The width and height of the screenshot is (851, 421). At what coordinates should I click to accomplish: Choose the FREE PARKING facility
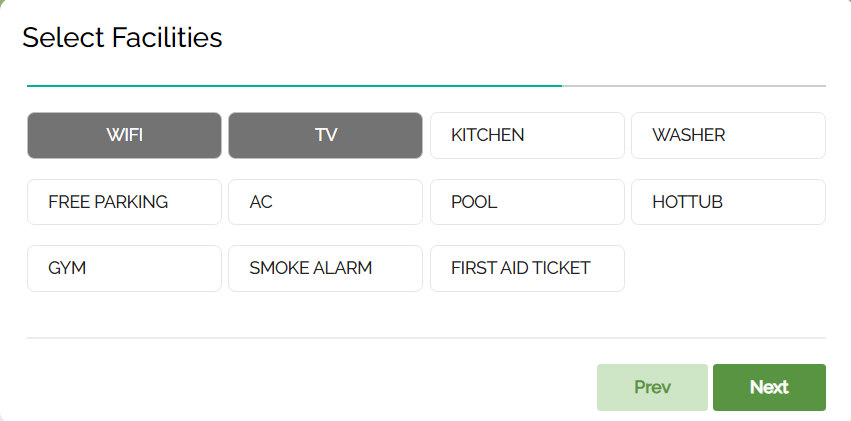124,202
